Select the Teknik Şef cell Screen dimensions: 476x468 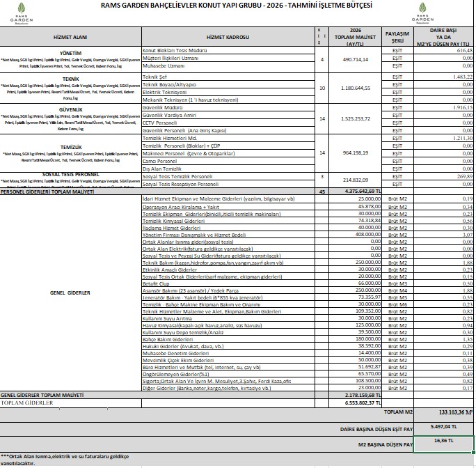tap(228, 77)
